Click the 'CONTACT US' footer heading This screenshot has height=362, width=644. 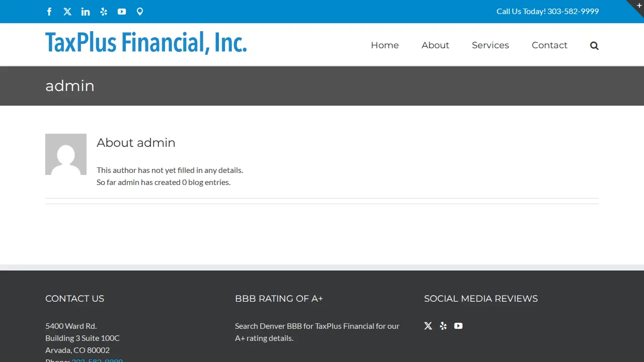pyautogui.click(x=74, y=299)
